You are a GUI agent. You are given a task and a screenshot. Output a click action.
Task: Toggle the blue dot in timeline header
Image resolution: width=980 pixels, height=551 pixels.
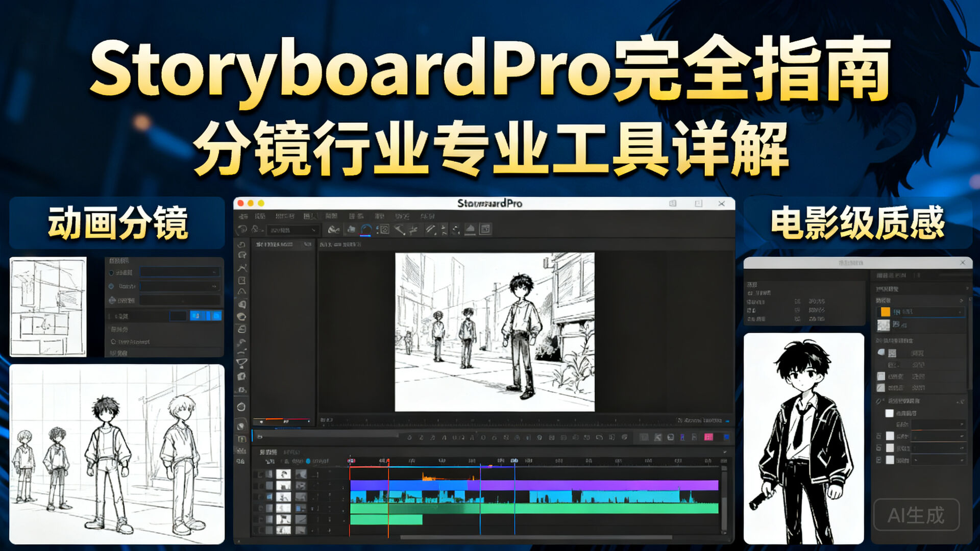308,461
